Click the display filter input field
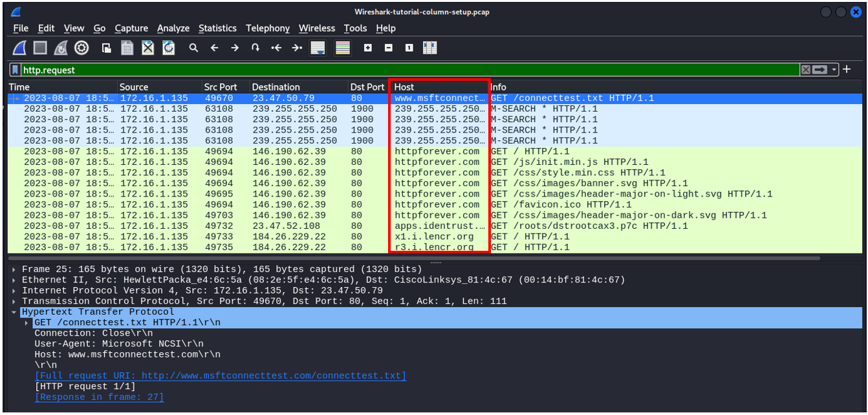 click(x=410, y=70)
